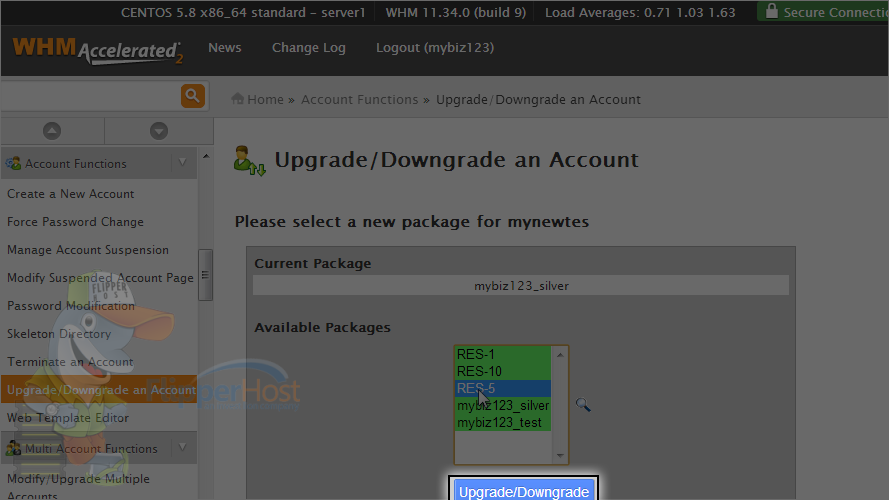The image size is (889, 500).
Task: Click the Secure Connection label
Action: pos(836,12)
